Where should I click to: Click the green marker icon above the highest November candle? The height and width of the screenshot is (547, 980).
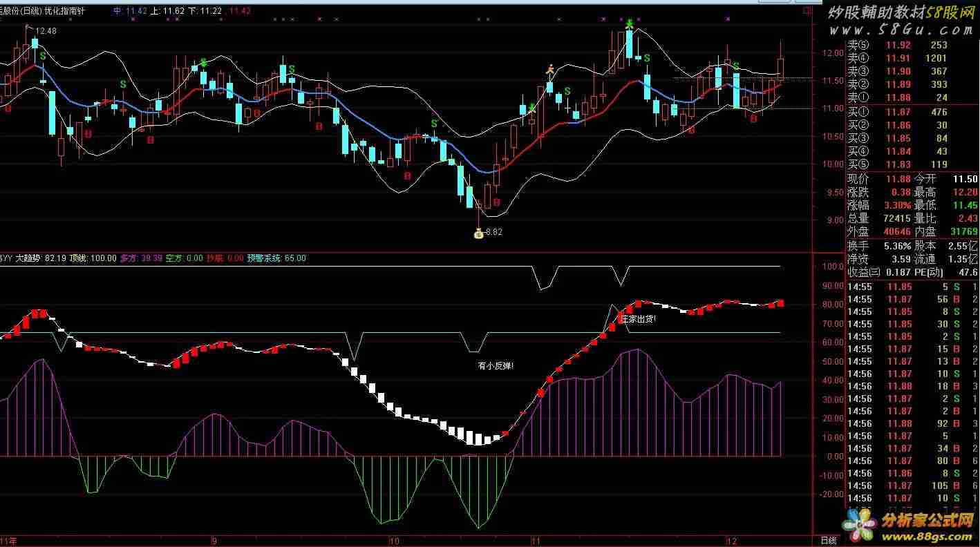click(x=630, y=25)
